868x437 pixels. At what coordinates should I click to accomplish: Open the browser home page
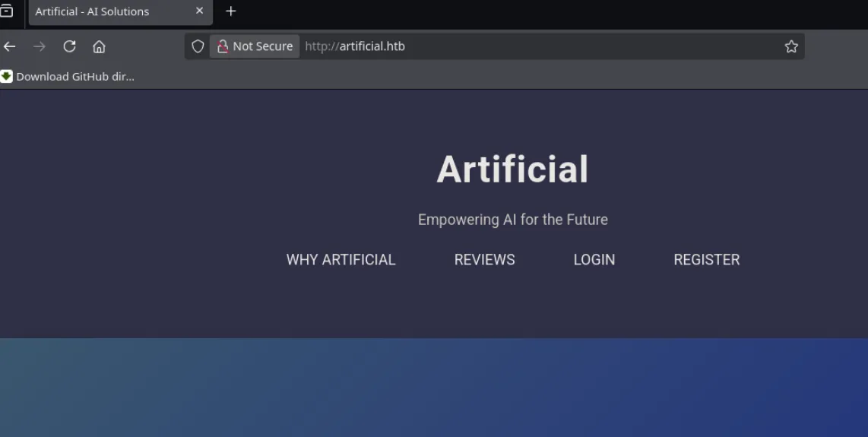pos(99,46)
